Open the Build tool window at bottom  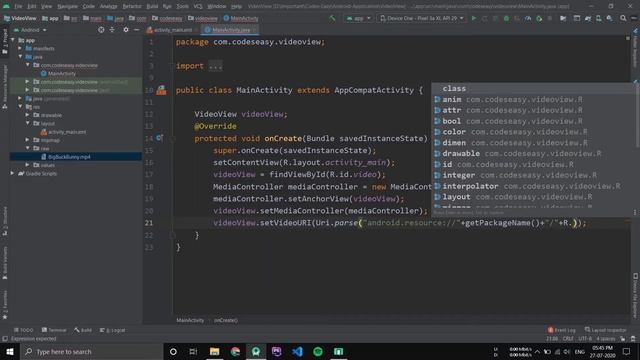83,330
